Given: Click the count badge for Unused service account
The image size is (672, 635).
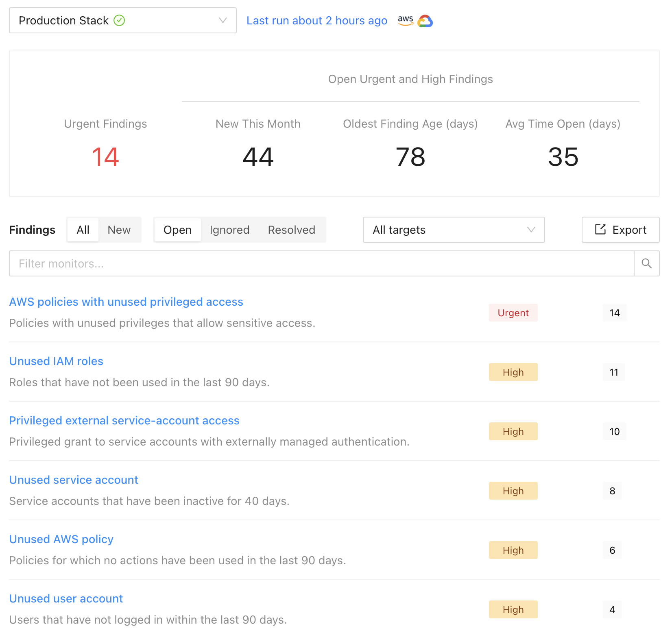Looking at the screenshot, I should click(x=612, y=491).
